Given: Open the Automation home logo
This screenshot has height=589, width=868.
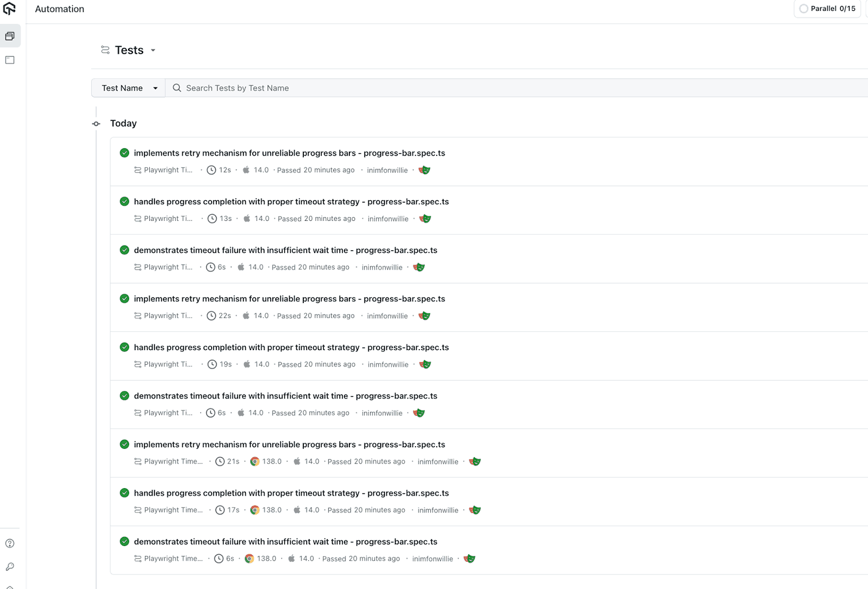Looking at the screenshot, I should (x=11, y=9).
